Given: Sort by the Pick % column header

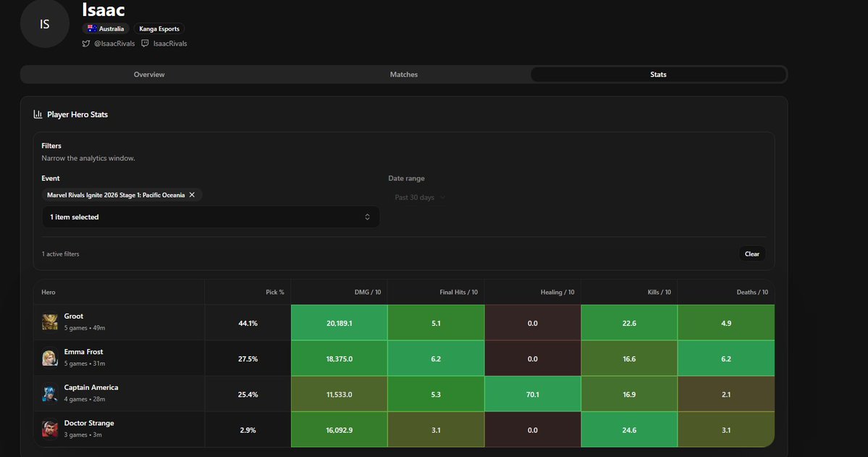Looking at the screenshot, I should (274, 292).
